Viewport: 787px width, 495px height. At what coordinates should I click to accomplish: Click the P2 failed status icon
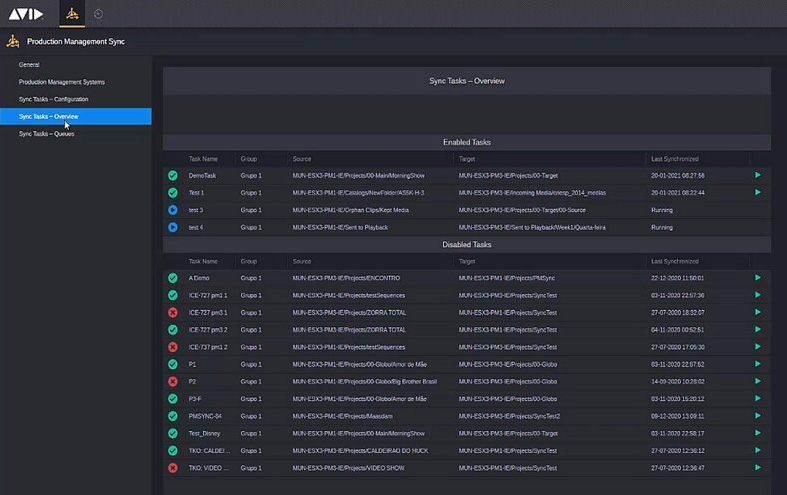[173, 382]
